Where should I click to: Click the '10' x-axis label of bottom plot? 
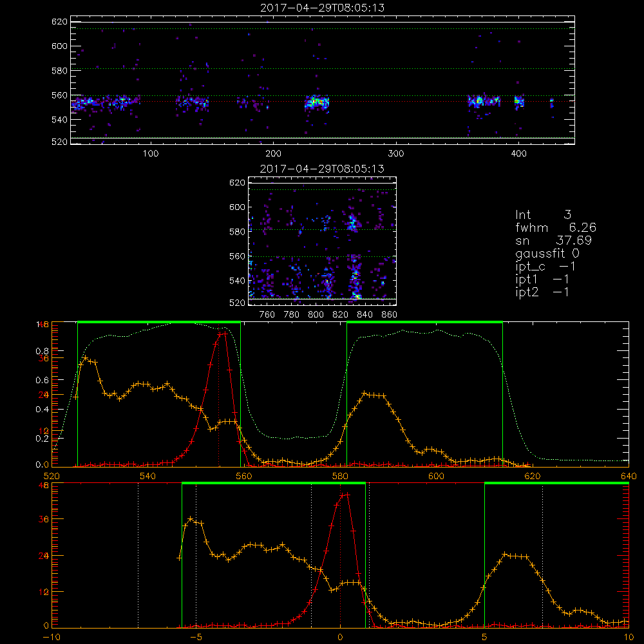click(x=629, y=637)
